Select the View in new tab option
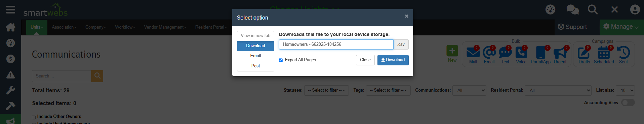This screenshot has width=644, height=124. (x=255, y=36)
